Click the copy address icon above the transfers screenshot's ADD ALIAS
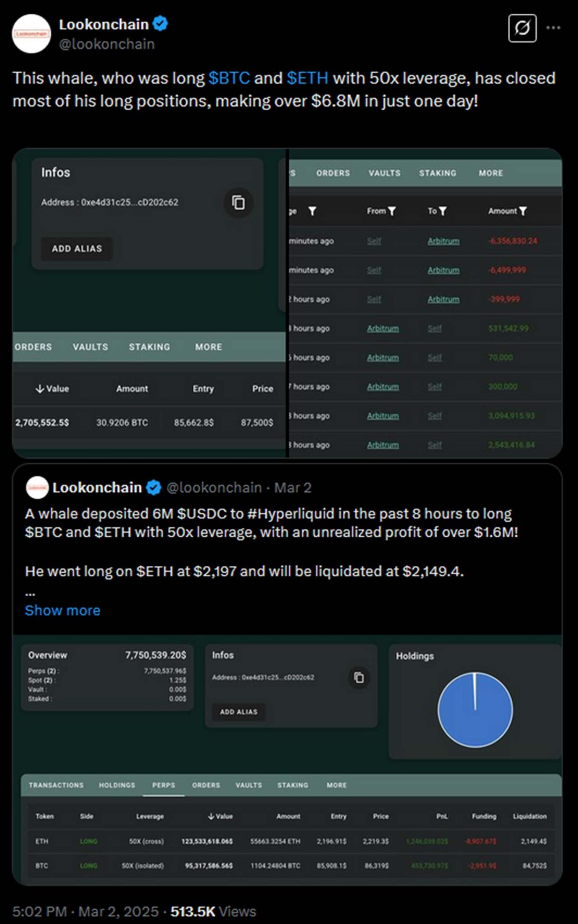Image resolution: width=578 pixels, height=924 pixels. 239,203
